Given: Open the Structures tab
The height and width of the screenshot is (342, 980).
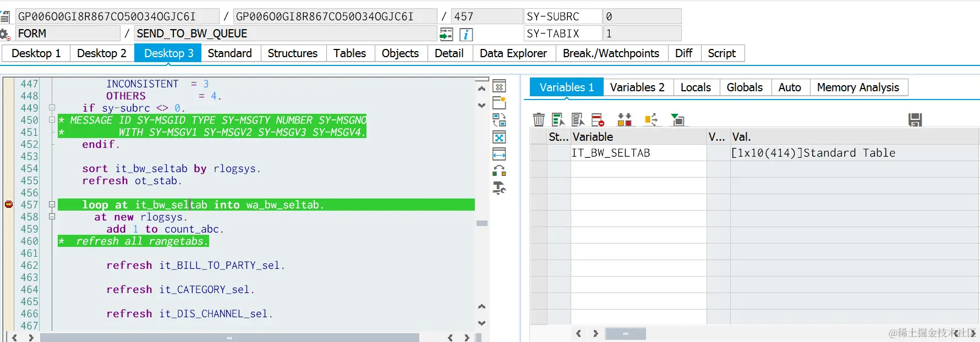Looking at the screenshot, I should click(293, 53).
